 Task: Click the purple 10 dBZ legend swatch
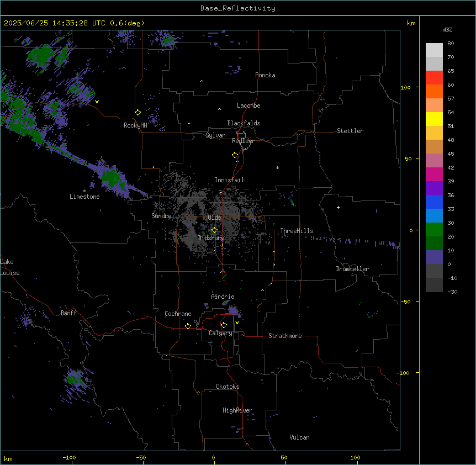point(434,257)
